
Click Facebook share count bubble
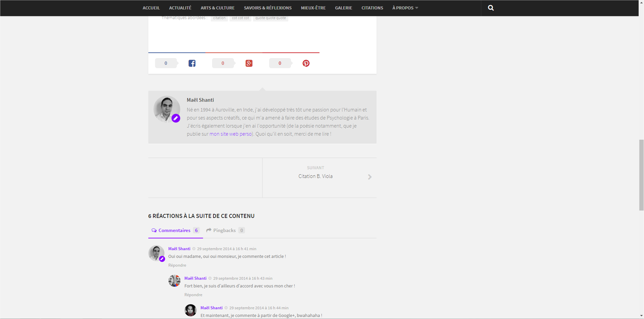pyautogui.click(x=166, y=63)
